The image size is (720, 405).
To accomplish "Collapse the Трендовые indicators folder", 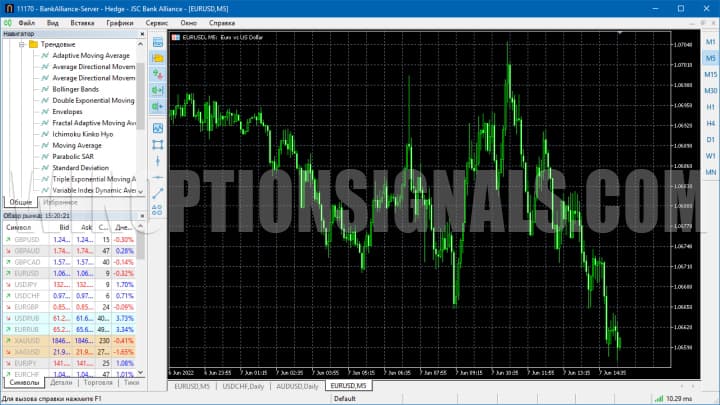I will pyautogui.click(x=21, y=45).
